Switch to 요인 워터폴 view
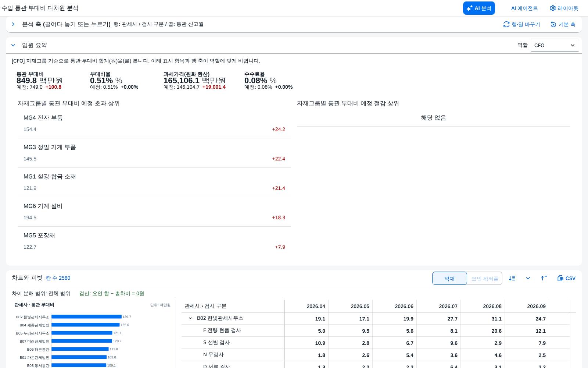Viewport: 588px width, 368px height. point(484,278)
